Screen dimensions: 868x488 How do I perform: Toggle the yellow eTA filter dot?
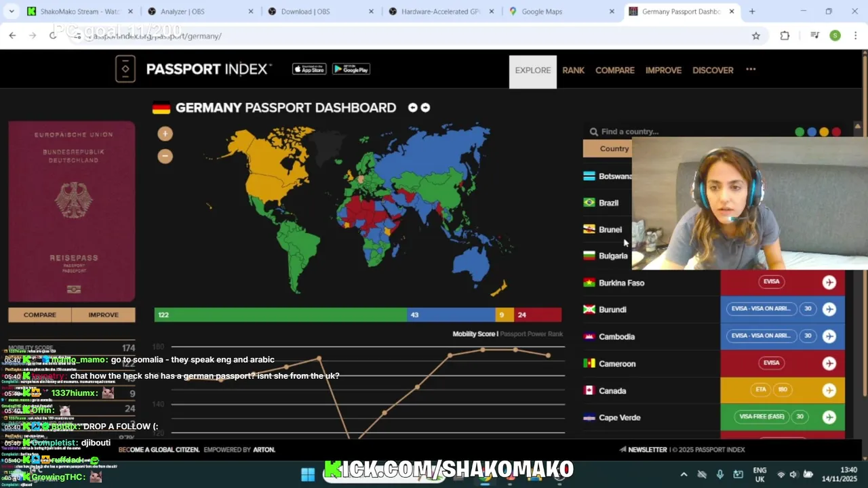(x=824, y=132)
